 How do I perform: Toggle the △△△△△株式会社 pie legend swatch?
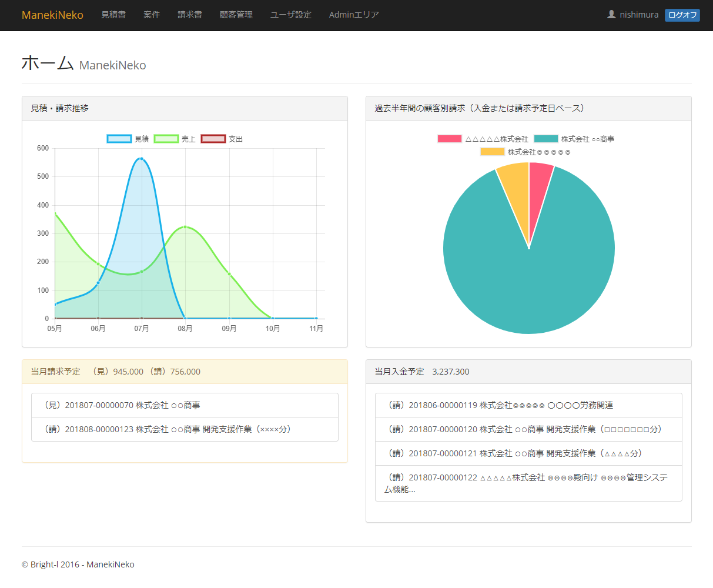pos(450,139)
